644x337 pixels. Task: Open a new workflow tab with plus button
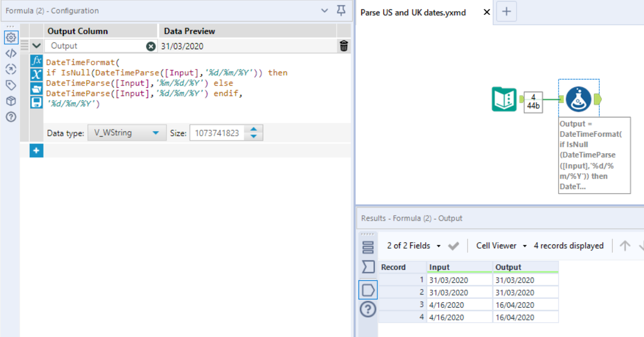(506, 10)
